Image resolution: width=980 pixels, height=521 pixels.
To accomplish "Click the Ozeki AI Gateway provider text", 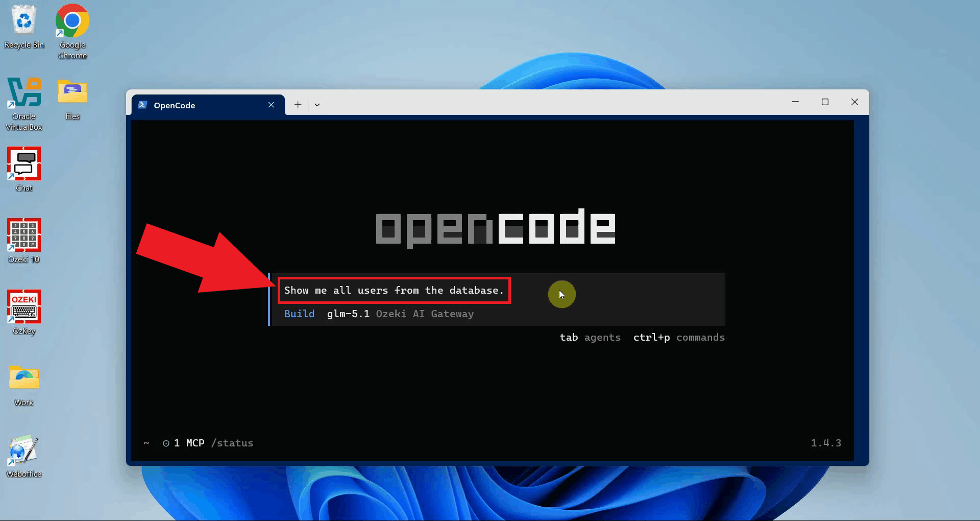I will (x=425, y=314).
